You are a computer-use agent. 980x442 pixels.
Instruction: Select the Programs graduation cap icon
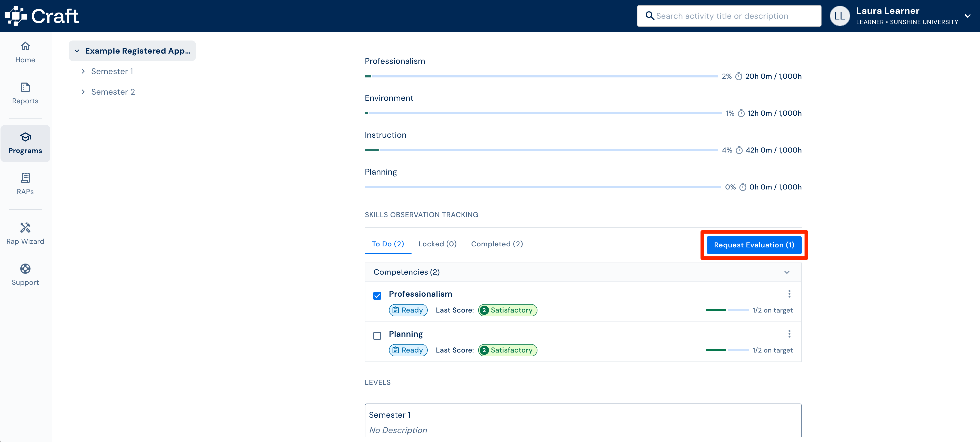25,137
